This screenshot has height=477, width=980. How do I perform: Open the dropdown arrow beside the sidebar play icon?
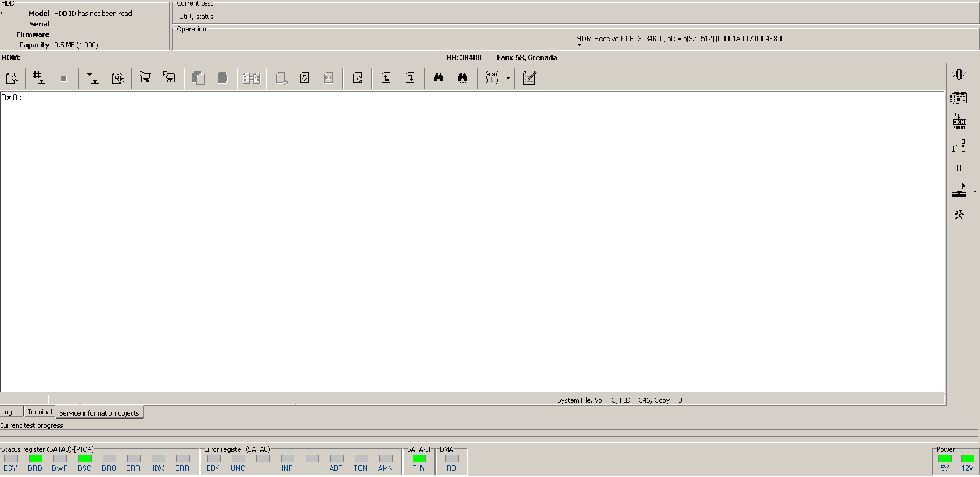tap(975, 192)
